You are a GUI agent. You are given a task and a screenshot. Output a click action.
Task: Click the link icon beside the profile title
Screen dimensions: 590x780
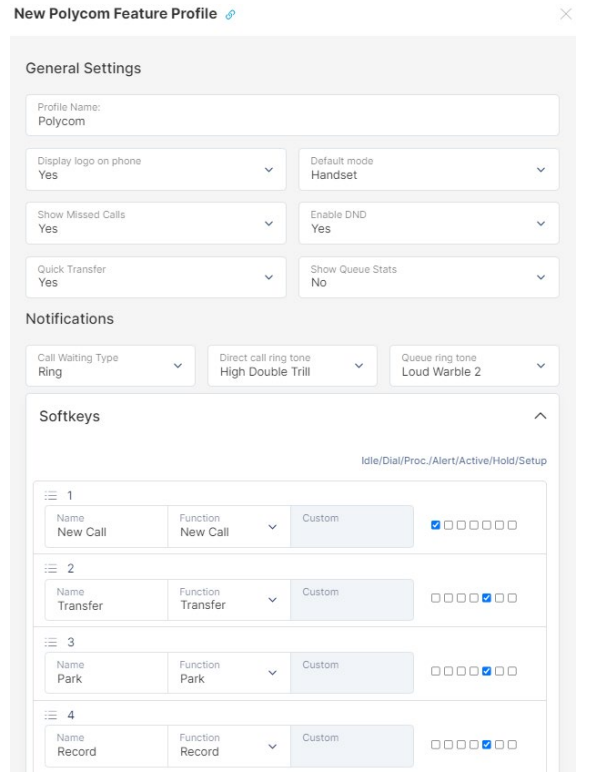tap(230, 14)
